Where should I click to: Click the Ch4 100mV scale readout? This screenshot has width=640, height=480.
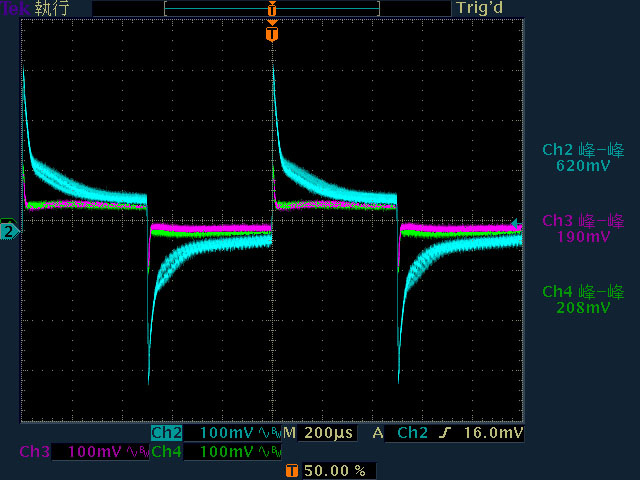[227, 451]
